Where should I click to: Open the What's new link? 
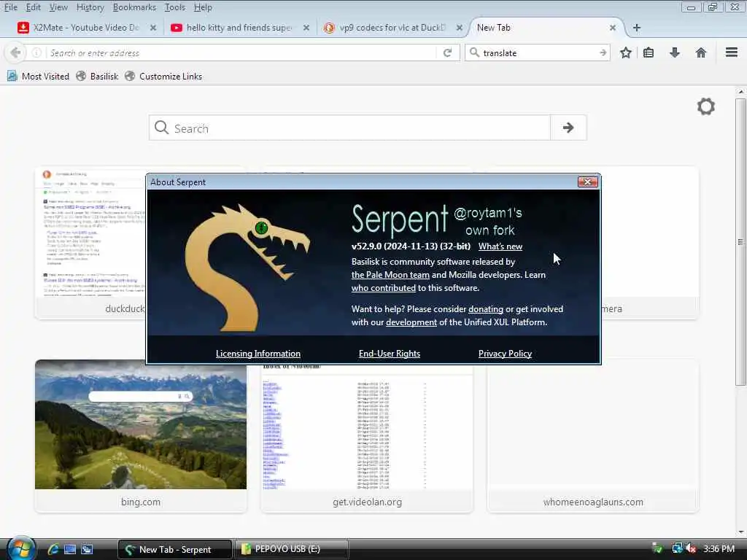pyautogui.click(x=500, y=246)
